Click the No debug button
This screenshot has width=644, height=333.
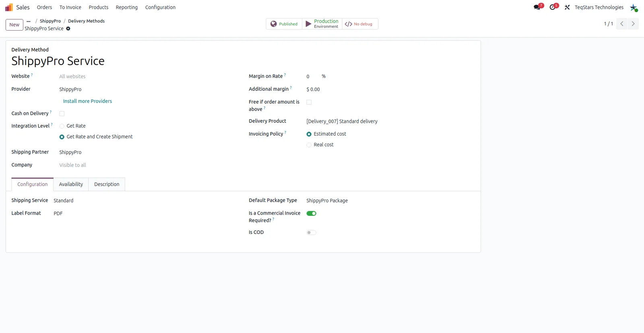click(360, 24)
